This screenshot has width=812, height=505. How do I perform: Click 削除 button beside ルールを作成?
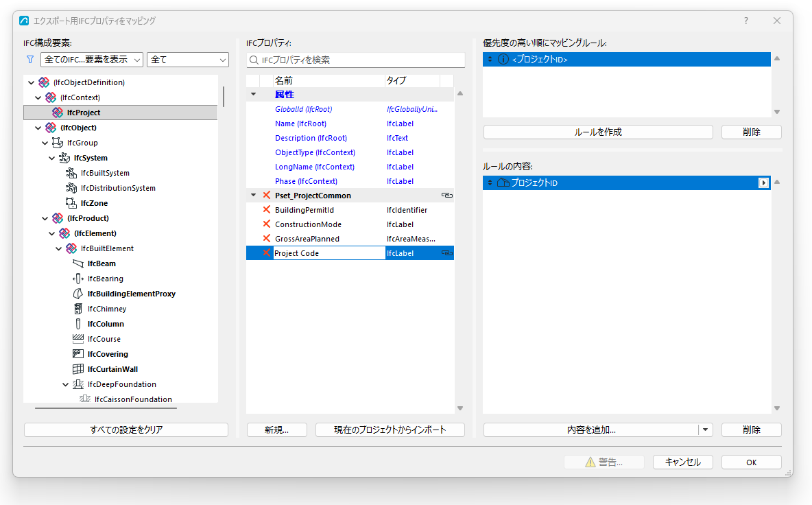click(x=752, y=132)
